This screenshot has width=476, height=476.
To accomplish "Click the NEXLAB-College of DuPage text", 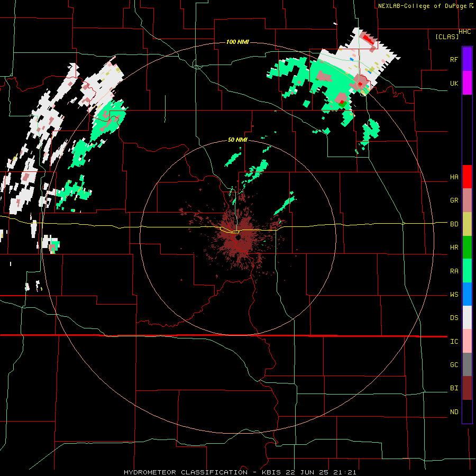I will click(x=422, y=6).
